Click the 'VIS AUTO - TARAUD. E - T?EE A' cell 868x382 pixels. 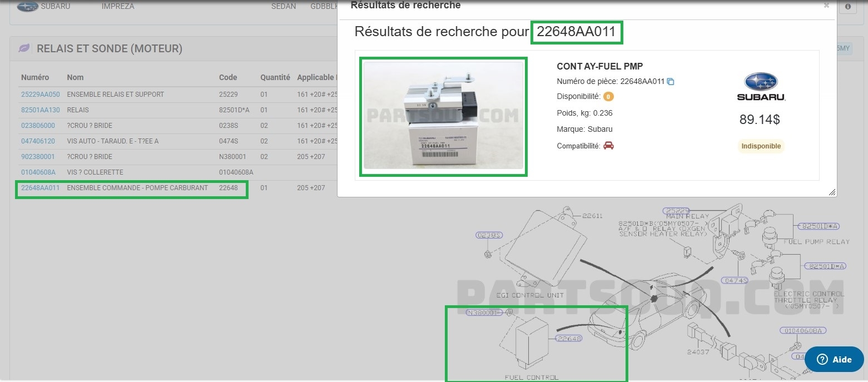[x=113, y=141]
